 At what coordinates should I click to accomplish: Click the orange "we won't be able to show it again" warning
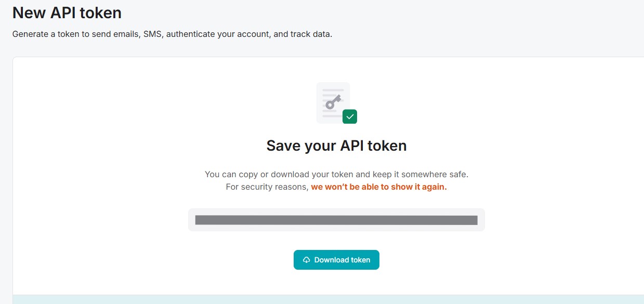[x=378, y=187]
